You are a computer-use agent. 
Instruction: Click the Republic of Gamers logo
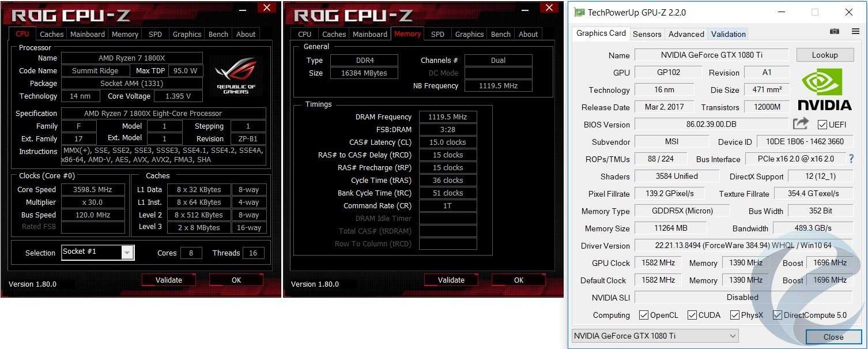236,76
